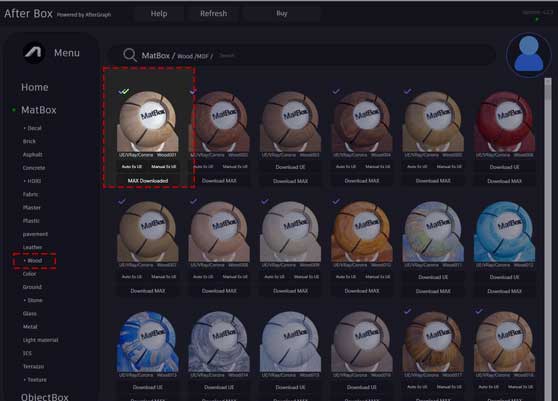Image resolution: width=558 pixels, height=401 pixels.
Task: Select the Terrazzo category
Action: tap(33, 366)
